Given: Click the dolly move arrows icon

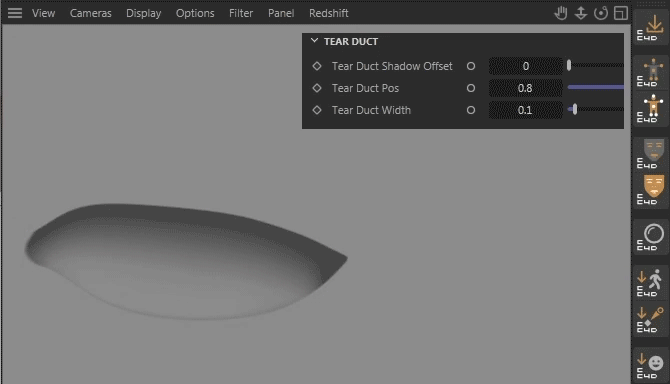Looking at the screenshot, I should (x=581, y=13).
